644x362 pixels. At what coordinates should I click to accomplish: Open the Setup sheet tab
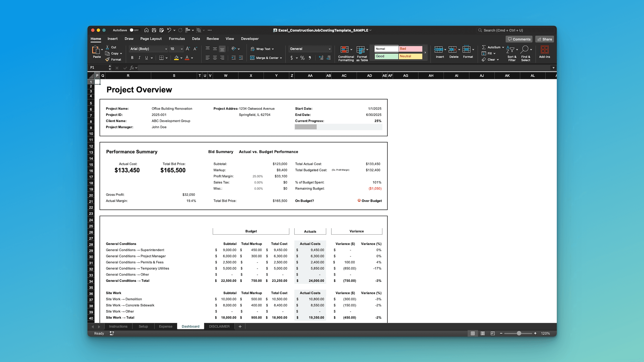tap(143, 326)
